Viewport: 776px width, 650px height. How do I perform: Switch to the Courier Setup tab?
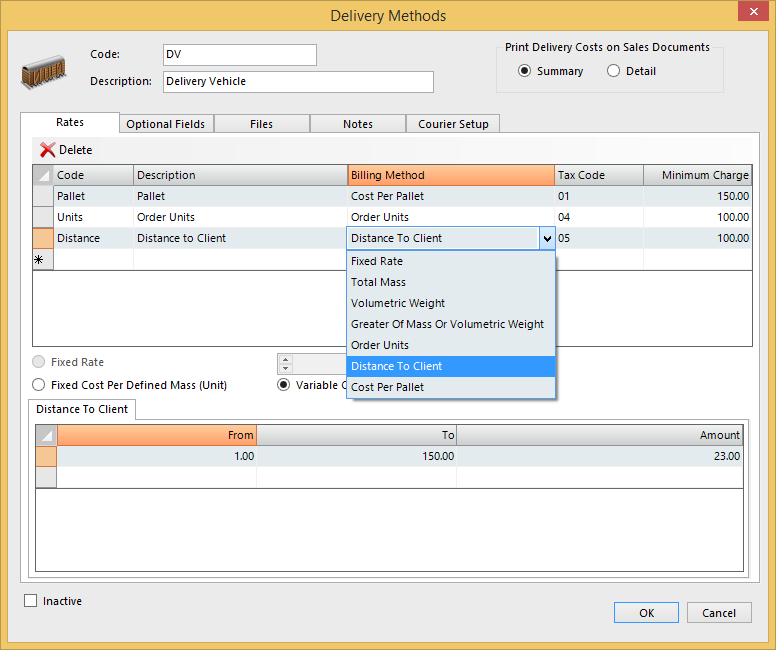453,124
